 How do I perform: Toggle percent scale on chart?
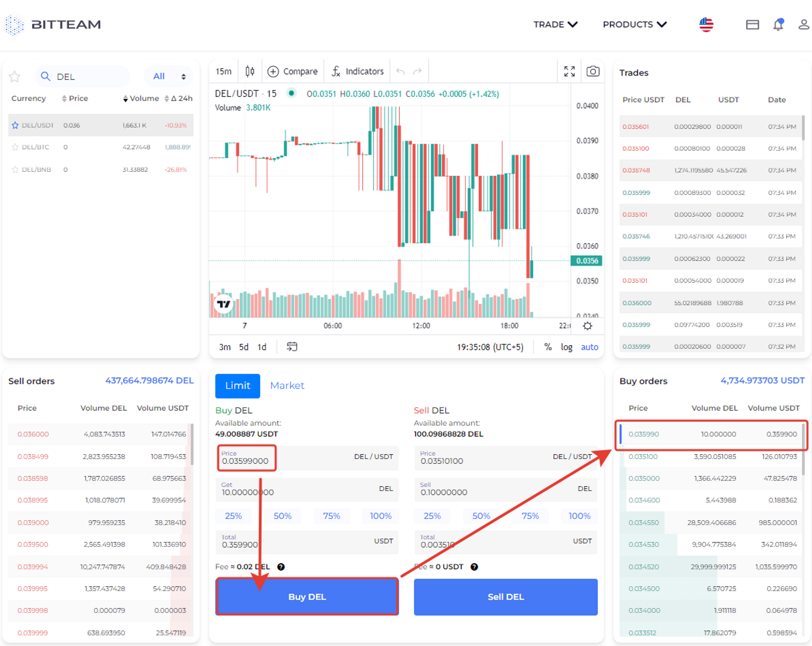pyautogui.click(x=548, y=347)
